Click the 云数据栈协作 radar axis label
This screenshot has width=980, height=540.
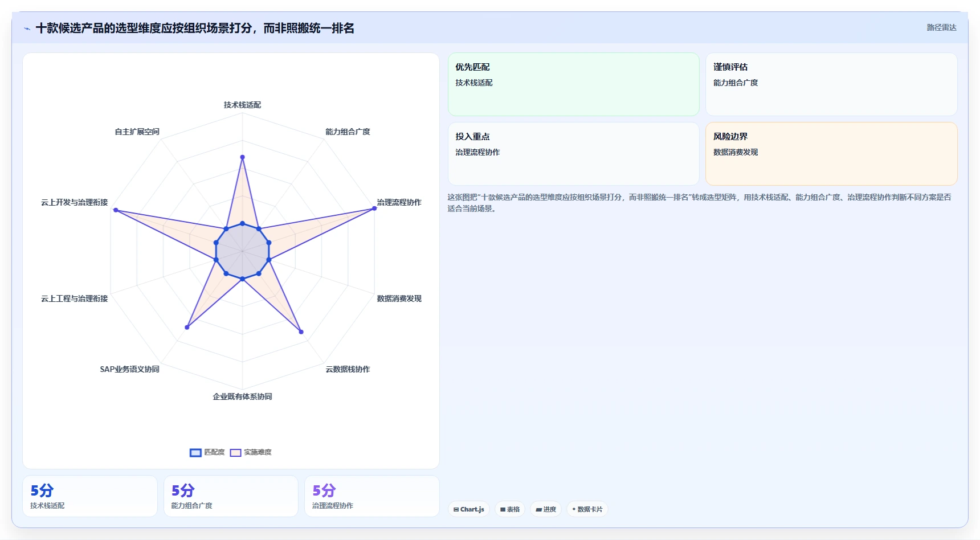coord(348,369)
